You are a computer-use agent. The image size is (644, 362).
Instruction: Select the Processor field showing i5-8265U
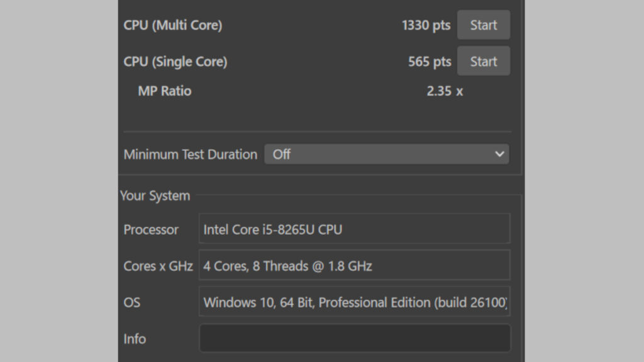coord(355,229)
